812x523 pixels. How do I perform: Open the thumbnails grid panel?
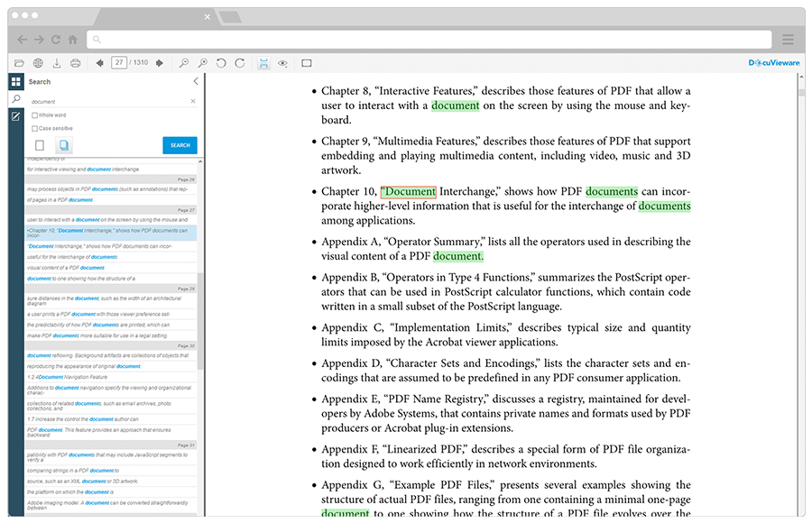(x=16, y=81)
